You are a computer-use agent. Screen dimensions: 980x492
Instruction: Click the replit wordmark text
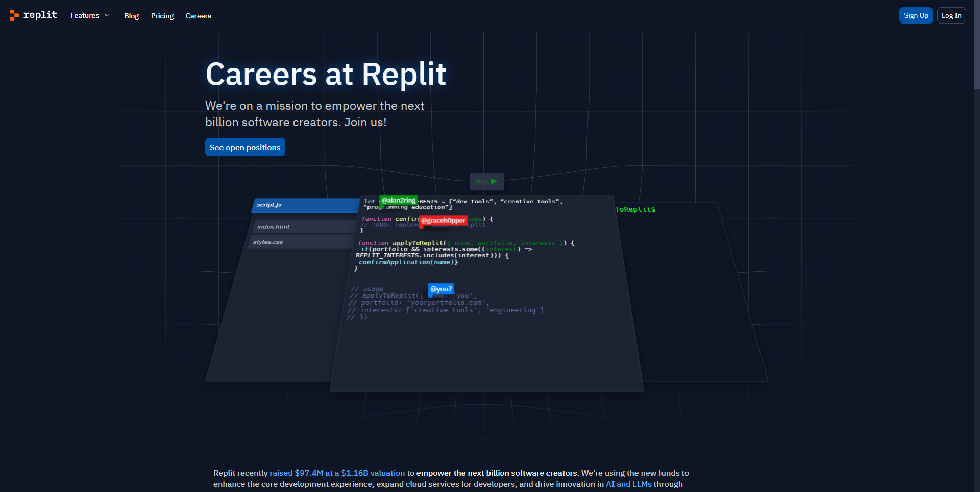click(x=40, y=15)
